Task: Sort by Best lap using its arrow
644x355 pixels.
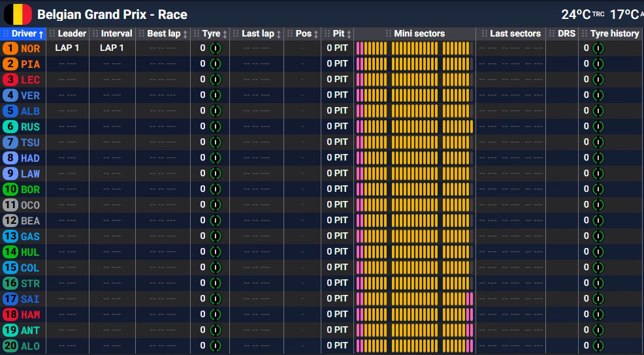Action: [185, 34]
